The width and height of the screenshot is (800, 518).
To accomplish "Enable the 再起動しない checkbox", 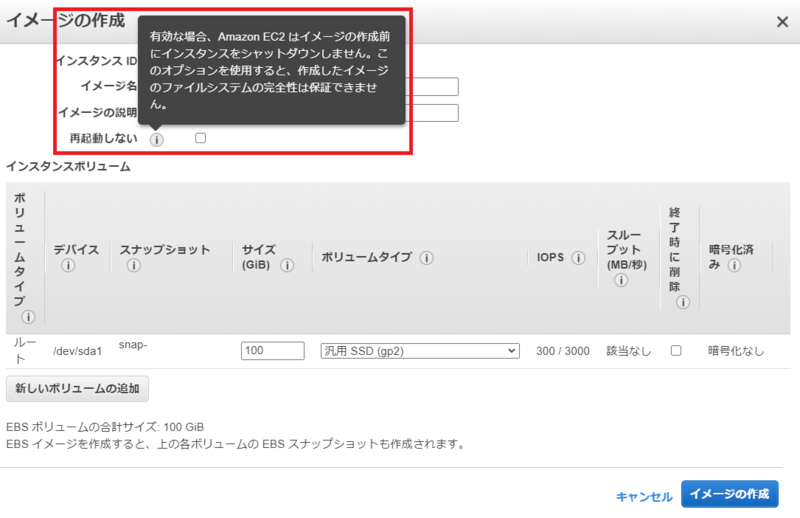I will 201,138.
